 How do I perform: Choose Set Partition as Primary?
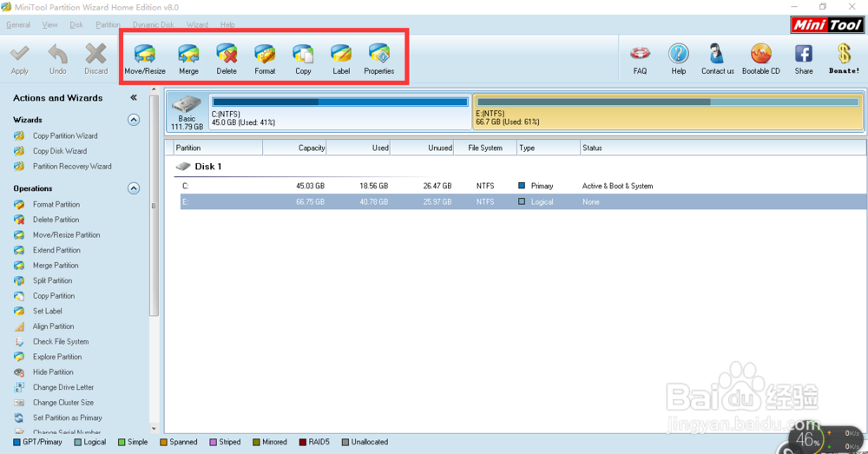coord(67,418)
